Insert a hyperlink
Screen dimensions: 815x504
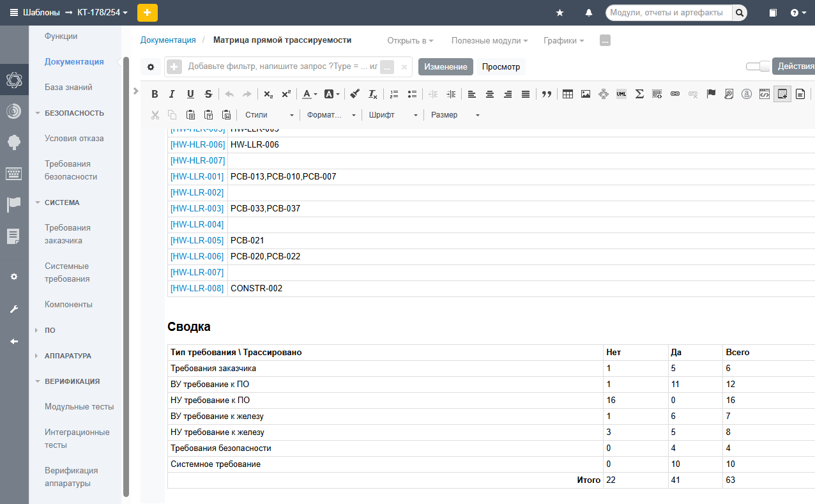click(675, 94)
